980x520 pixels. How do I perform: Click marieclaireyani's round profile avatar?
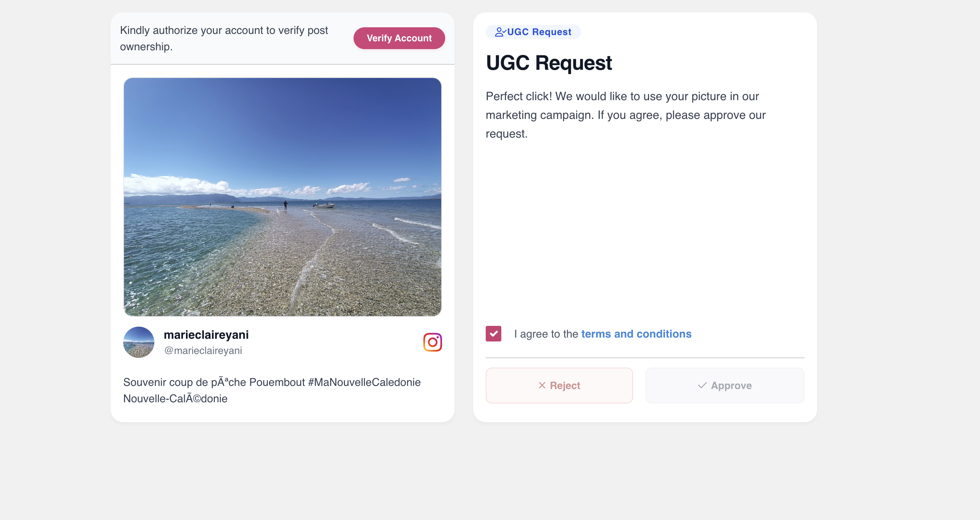click(x=139, y=342)
